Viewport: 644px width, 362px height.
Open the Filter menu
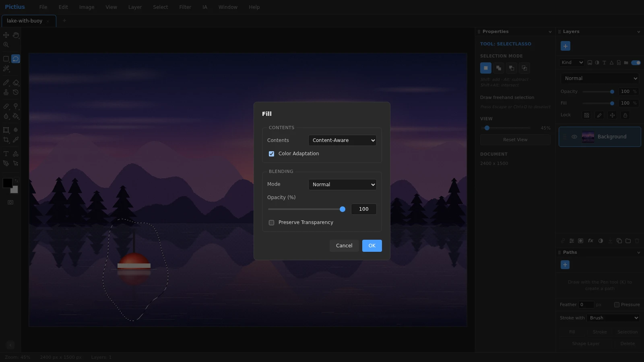click(185, 7)
